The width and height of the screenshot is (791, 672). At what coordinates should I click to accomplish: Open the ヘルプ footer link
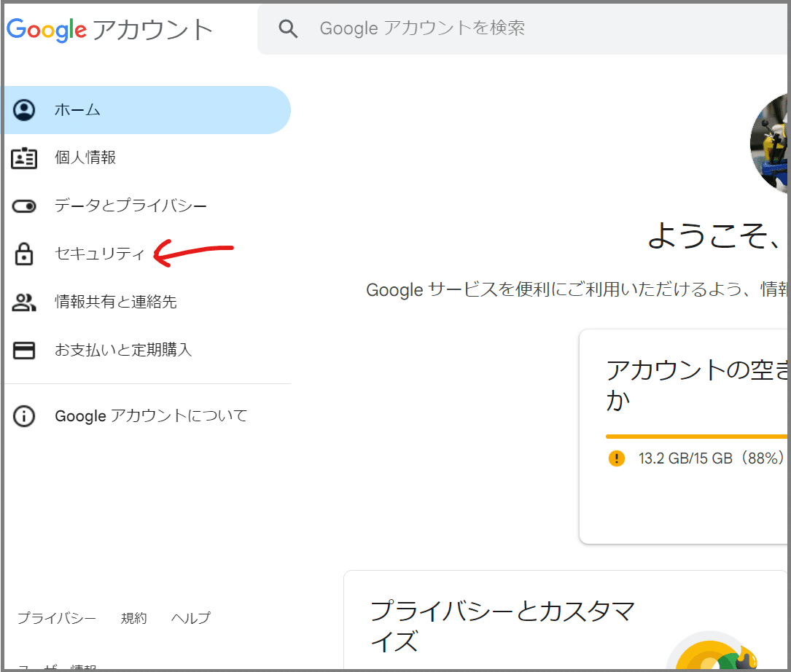click(x=191, y=618)
